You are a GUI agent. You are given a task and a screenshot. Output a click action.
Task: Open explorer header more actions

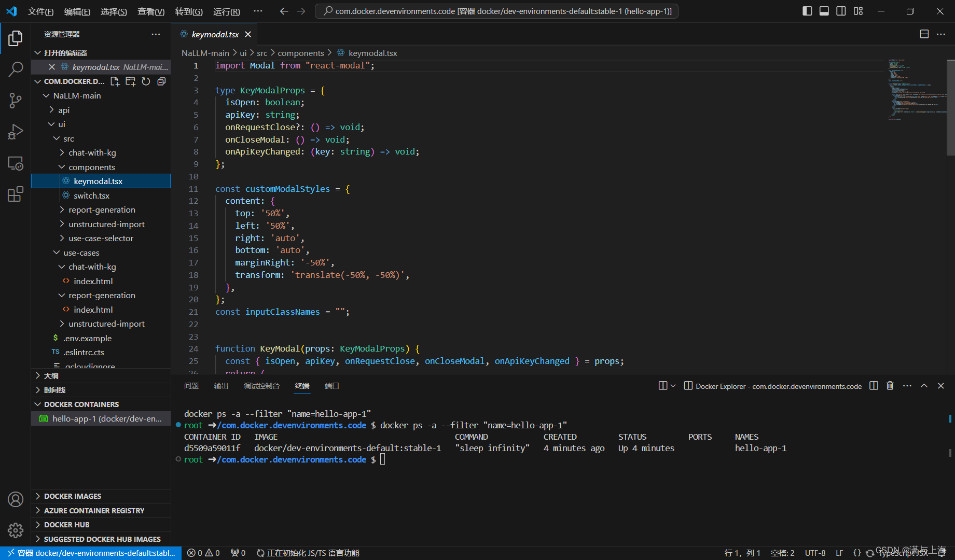(156, 34)
